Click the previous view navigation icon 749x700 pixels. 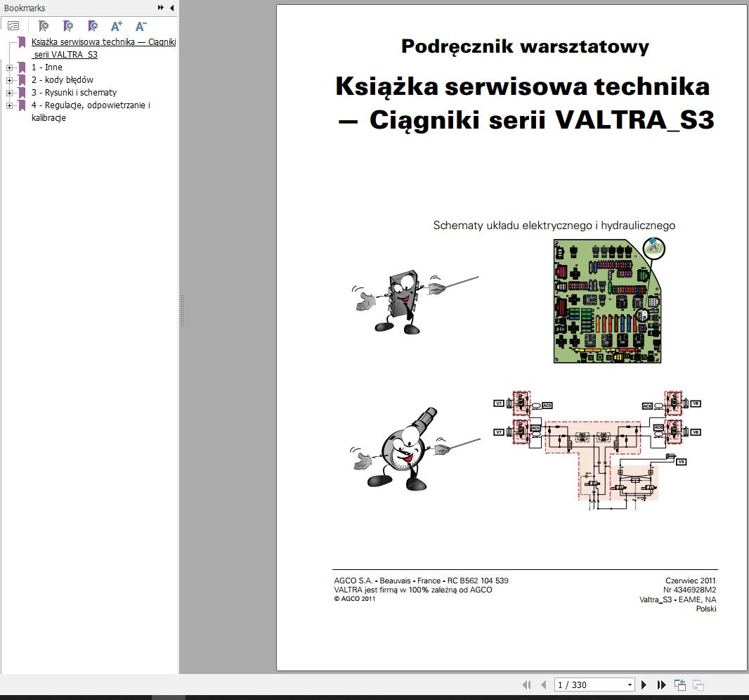pos(680,685)
